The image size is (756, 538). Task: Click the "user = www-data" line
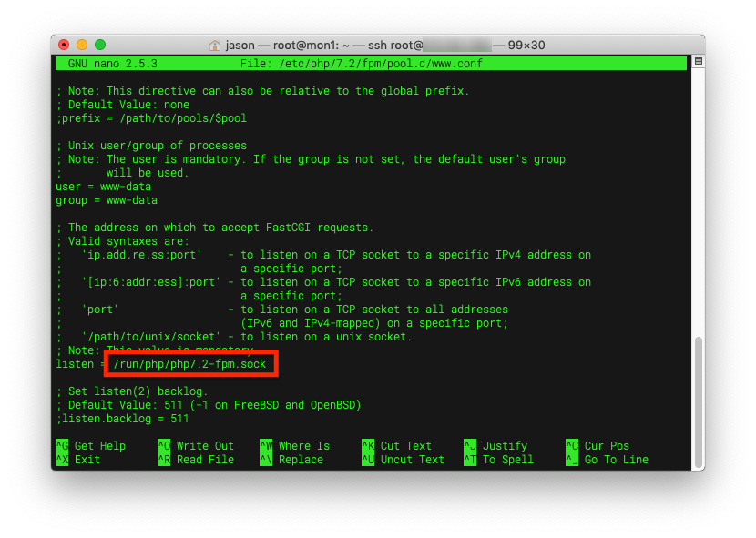pyautogui.click(x=104, y=187)
